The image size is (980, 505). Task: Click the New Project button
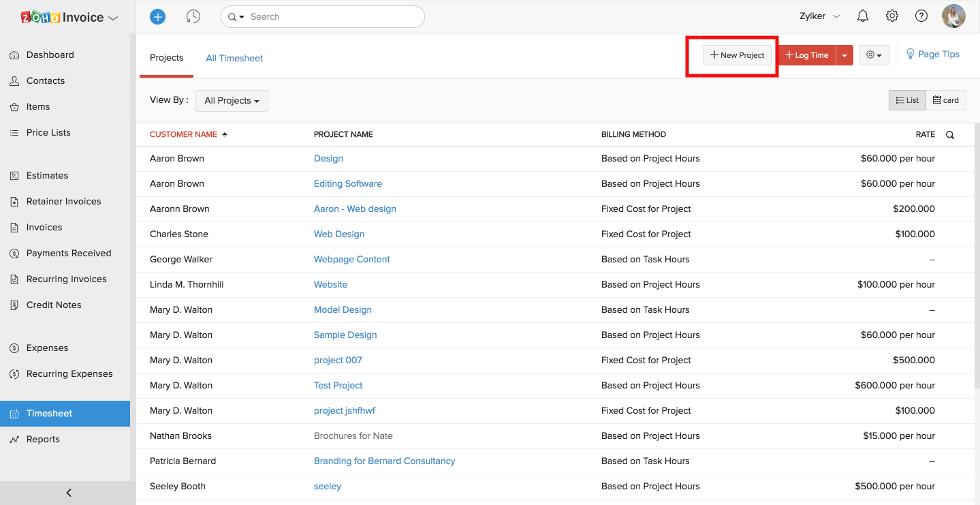[x=737, y=55]
